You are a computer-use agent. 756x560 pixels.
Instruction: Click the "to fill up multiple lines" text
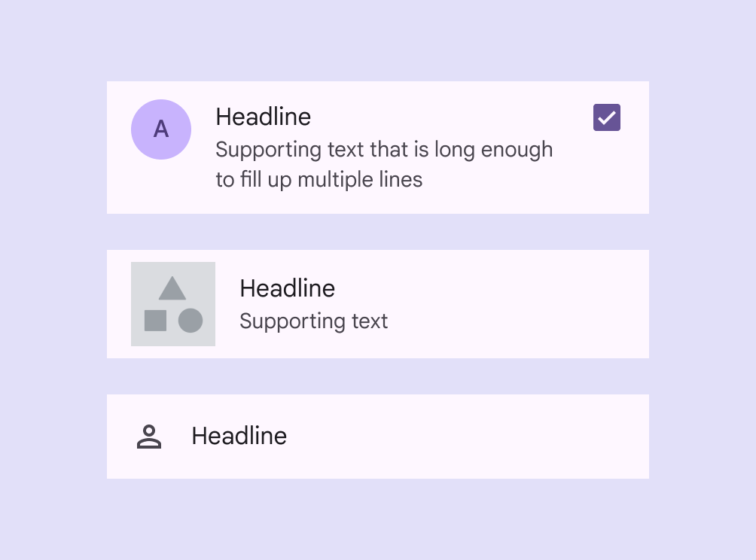click(x=319, y=180)
